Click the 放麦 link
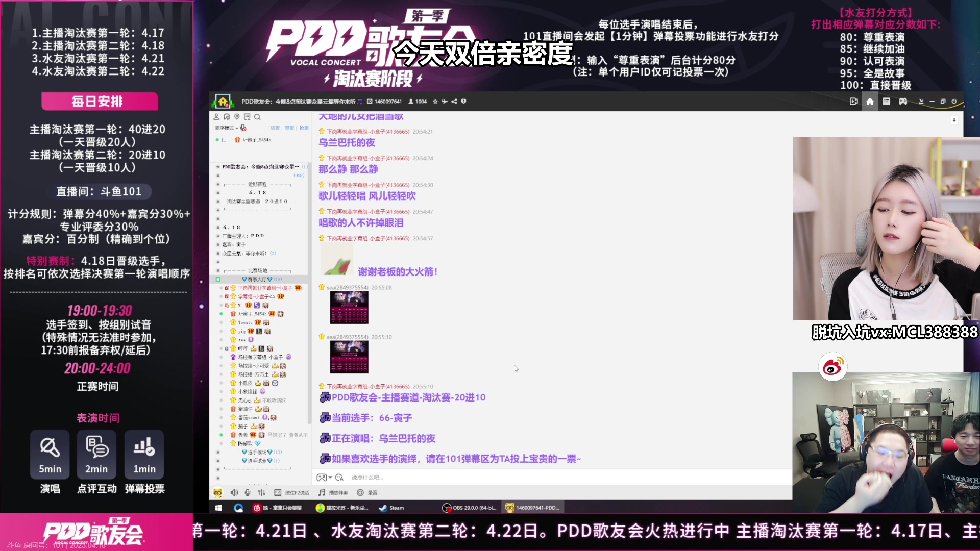This screenshot has height=551, width=980. tap(275, 128)
